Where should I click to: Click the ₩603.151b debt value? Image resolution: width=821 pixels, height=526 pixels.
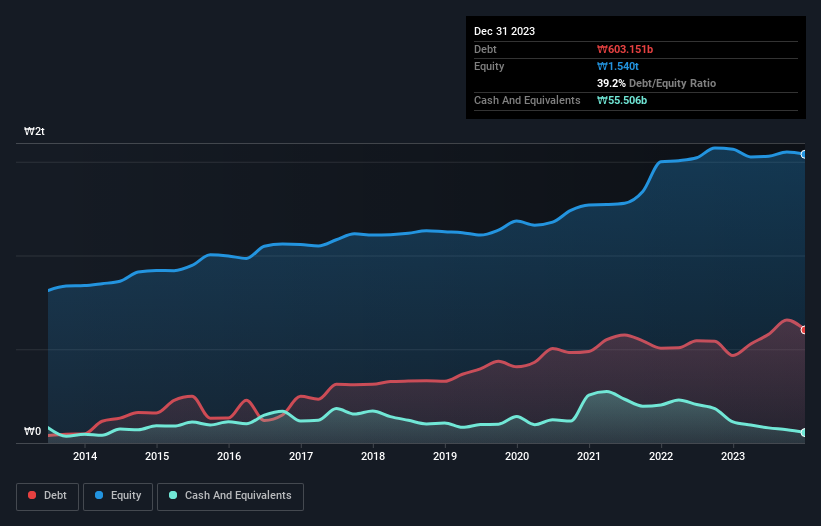click(x=625, y=49)
